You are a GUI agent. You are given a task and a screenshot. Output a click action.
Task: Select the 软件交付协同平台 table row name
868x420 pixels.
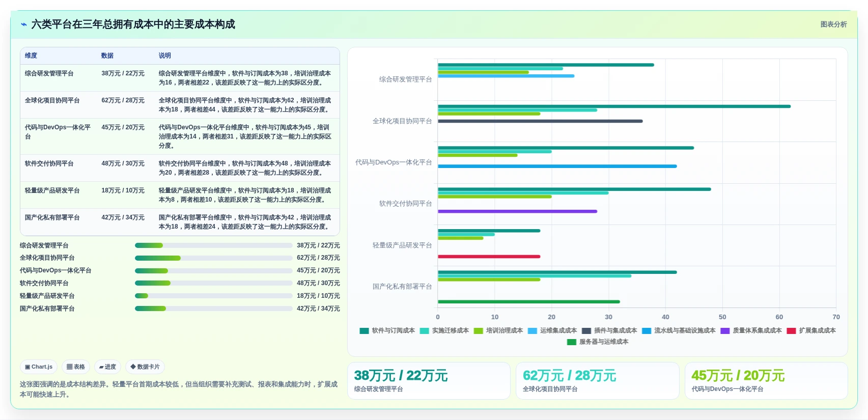[x=49, y=164]
